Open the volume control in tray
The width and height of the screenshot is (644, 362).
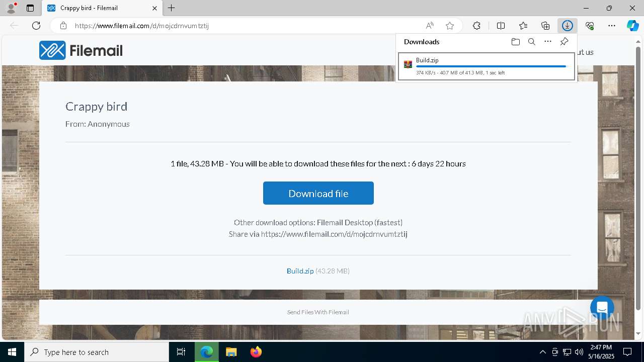click(x=579, y=352)
